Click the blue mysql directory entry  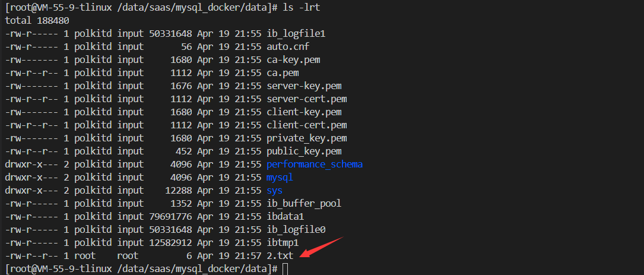point(280,178)
